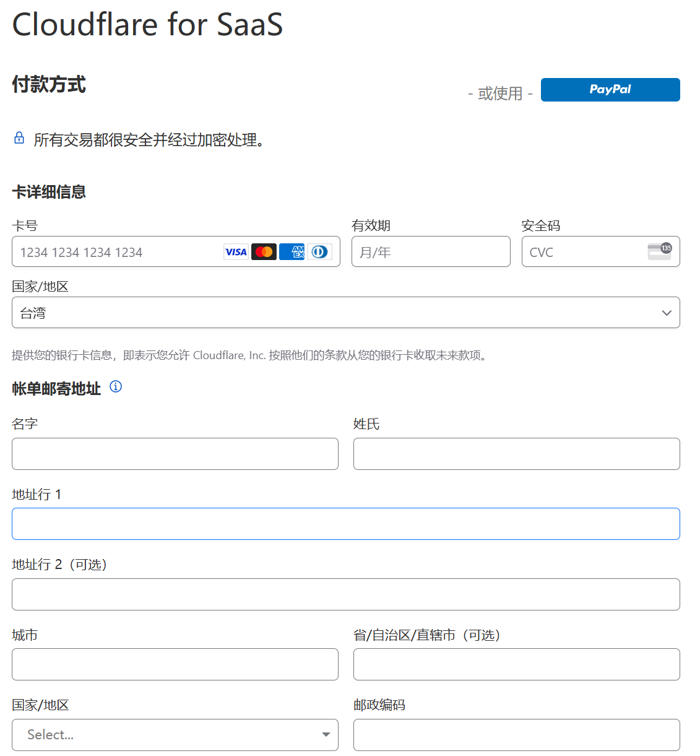
Task: Click the American Express card icon
Action: (x=292, y=251)
